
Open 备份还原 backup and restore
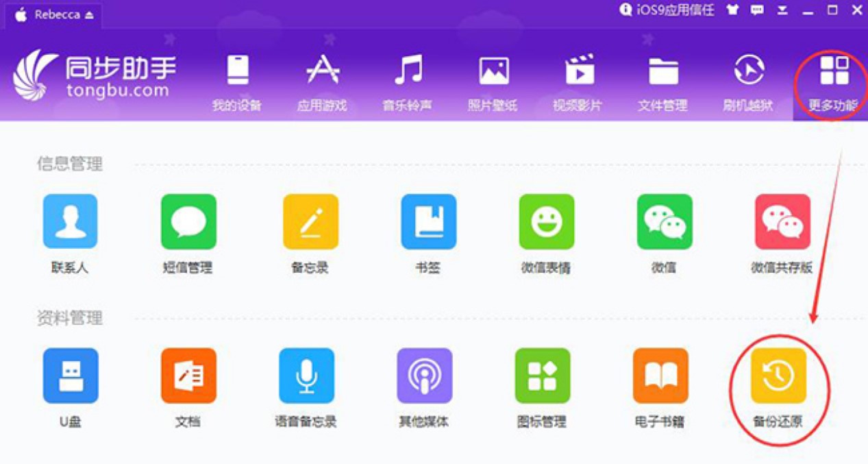click(778, 376)
